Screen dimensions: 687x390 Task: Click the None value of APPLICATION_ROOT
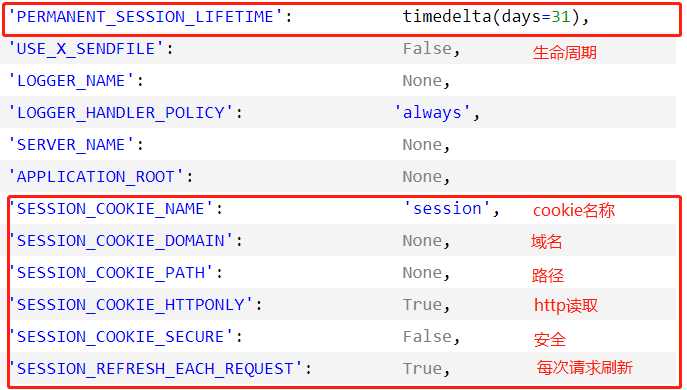(x=422, y=177)
